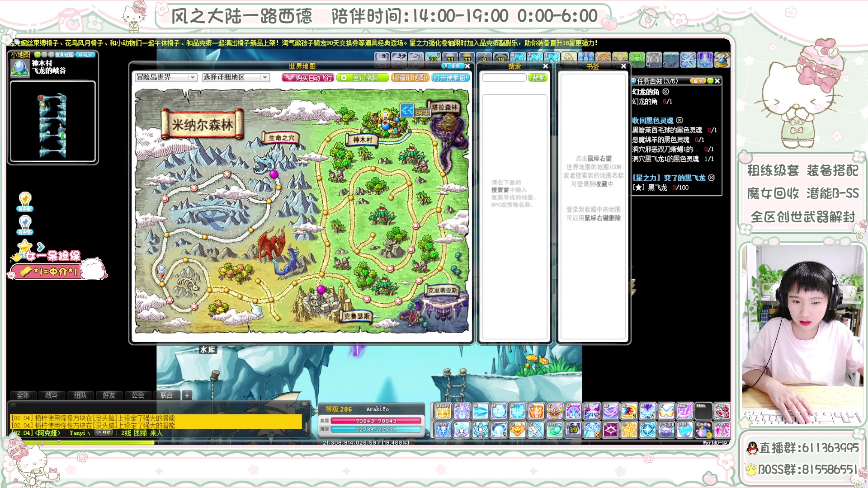The height and width of the screenshot is (488, 868).
Task: Click the buff icon showing 22
Action: point(433,60)
